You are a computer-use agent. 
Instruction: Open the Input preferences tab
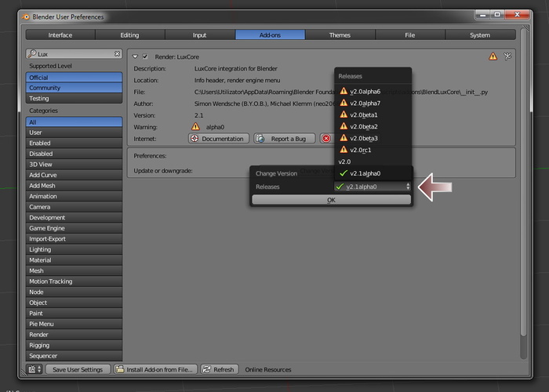[200, 34]
